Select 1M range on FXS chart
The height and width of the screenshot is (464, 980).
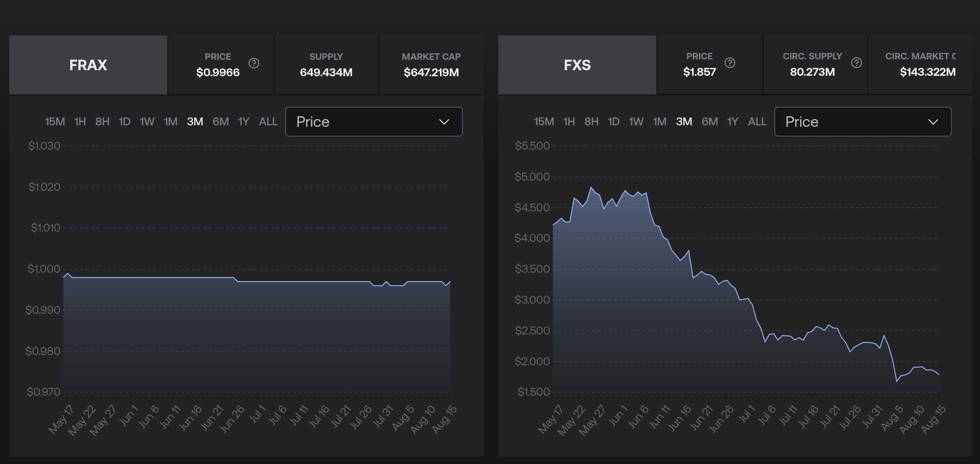tap(660, 122)
